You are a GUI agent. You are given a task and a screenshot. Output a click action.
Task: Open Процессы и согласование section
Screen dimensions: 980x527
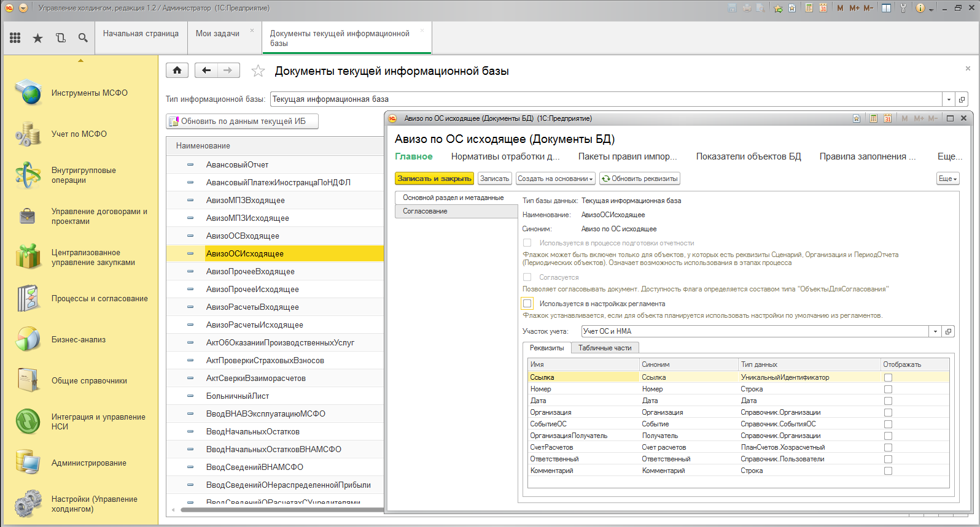click(80, 298)
